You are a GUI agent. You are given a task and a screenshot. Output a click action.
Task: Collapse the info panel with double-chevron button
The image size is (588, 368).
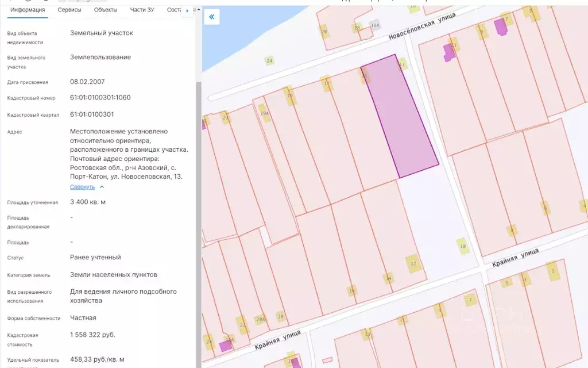[x=212, y=17]
